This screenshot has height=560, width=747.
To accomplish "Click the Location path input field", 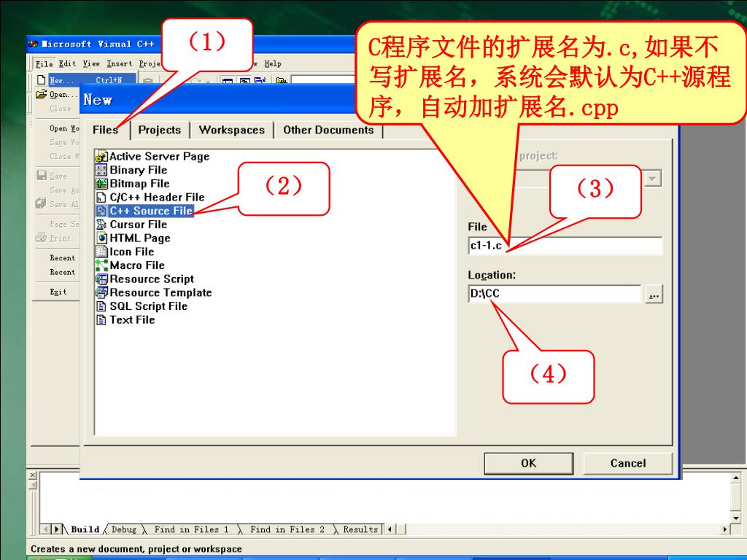I will click(x=555, y=294).
